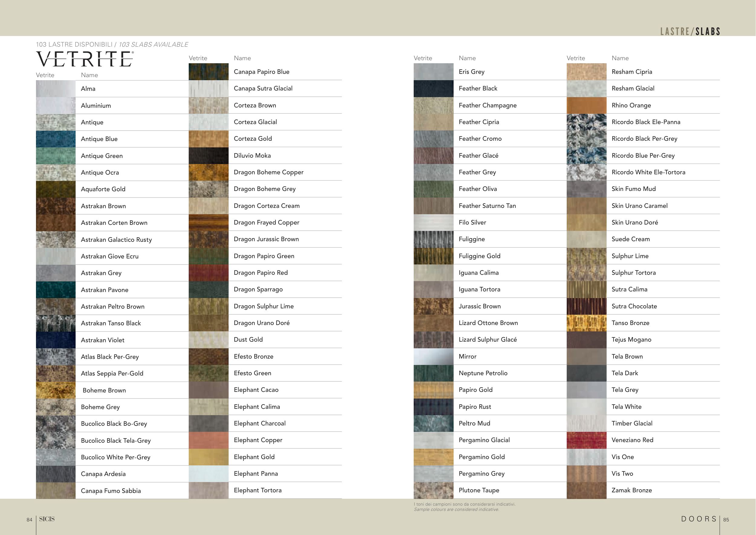Select the Astrakan Violet swatch
Viewport: 756px width, 535px height.
(x=56, y=340)
